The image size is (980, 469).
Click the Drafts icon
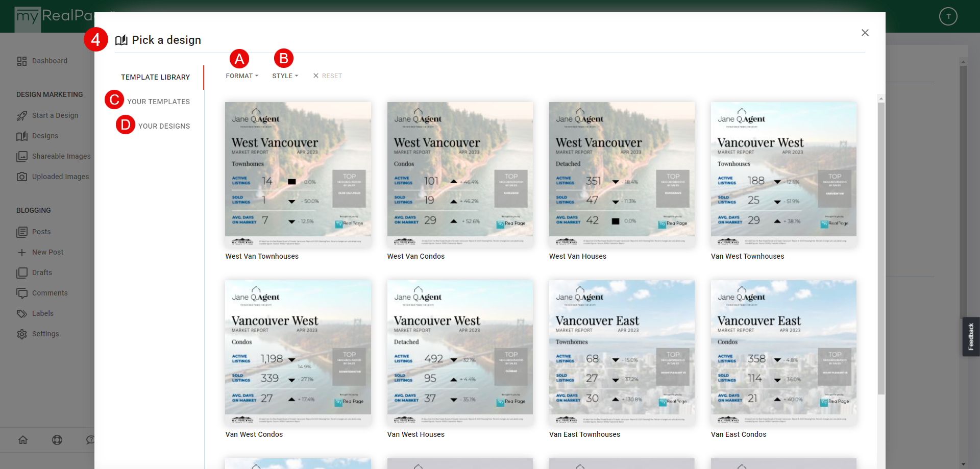(x=21, y=273)
